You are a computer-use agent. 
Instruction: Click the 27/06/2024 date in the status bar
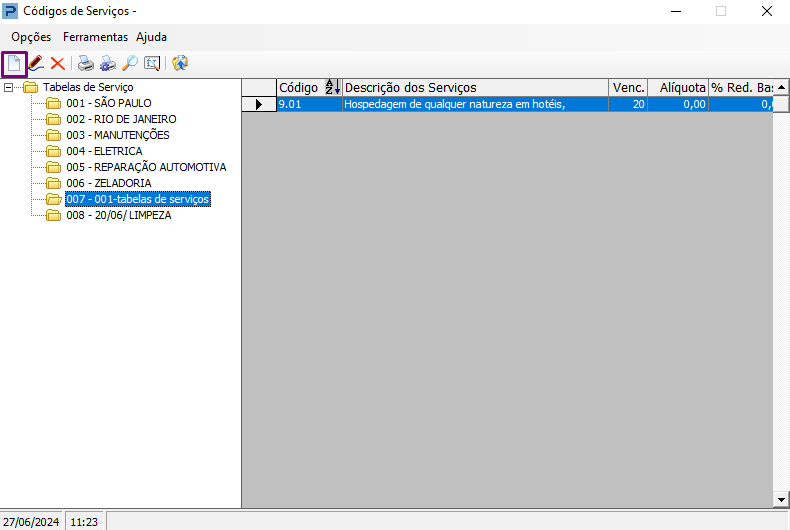click(x=31, y=522)
